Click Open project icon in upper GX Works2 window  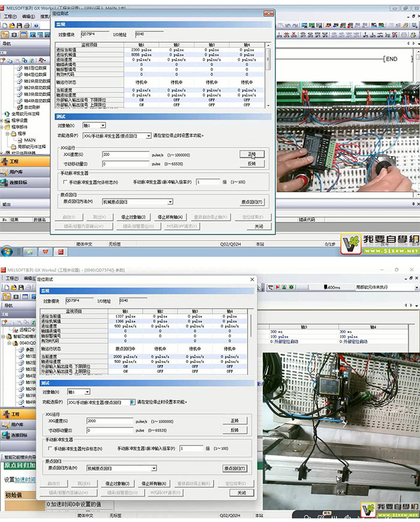12,25
